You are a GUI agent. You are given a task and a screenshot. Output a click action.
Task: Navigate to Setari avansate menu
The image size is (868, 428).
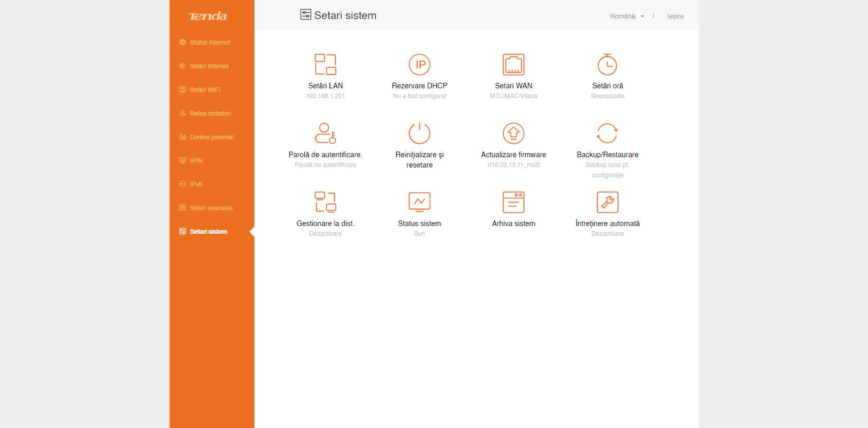pyautogui.click(x=211, y=208)
